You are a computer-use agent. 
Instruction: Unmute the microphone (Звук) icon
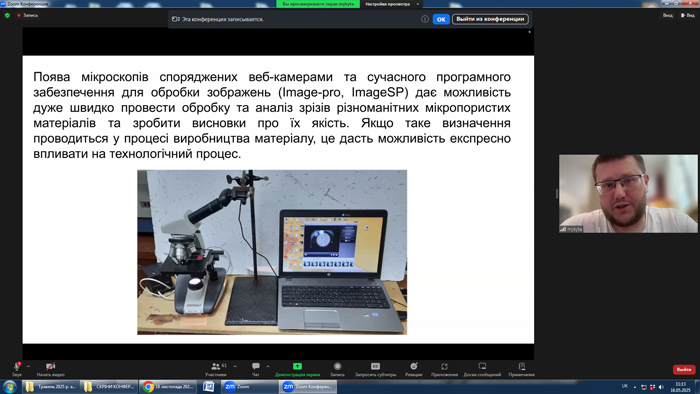[17, 366]
